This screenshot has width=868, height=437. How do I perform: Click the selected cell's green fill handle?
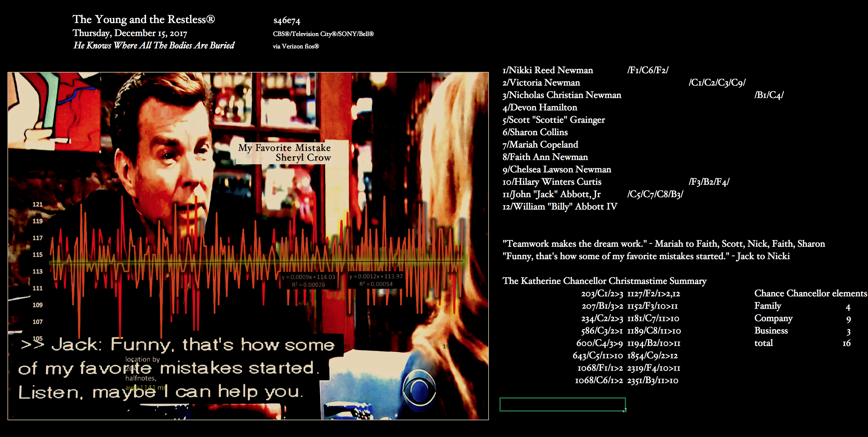click(x=625, y=410)
